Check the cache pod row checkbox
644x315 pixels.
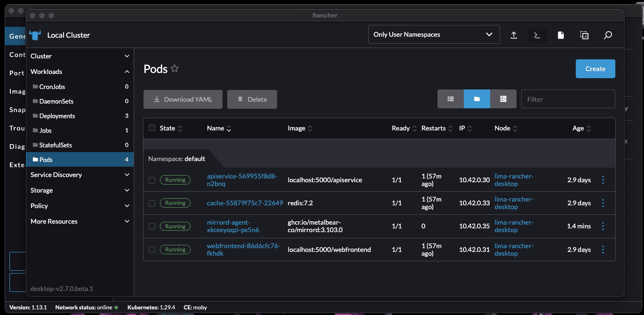click(x=151, y=203)
